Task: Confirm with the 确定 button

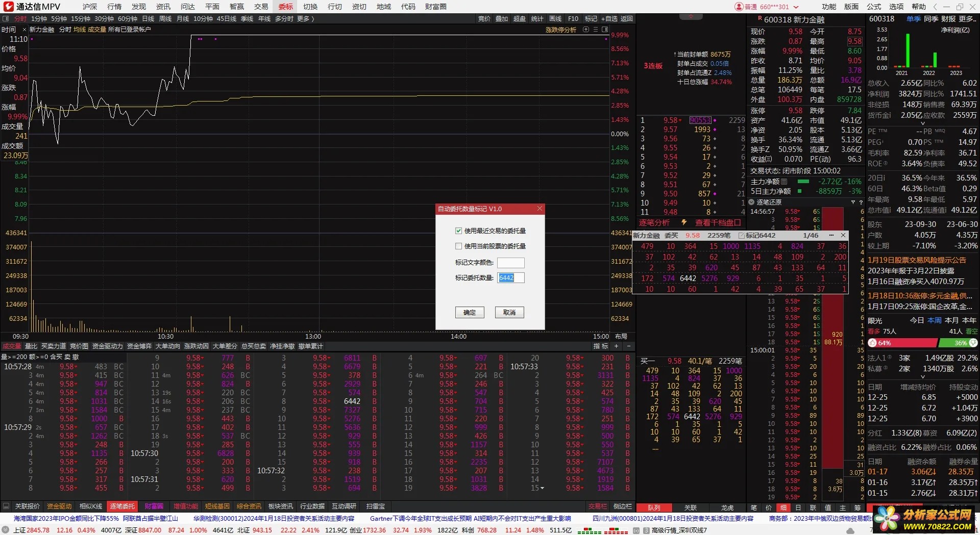Action: 470,313
